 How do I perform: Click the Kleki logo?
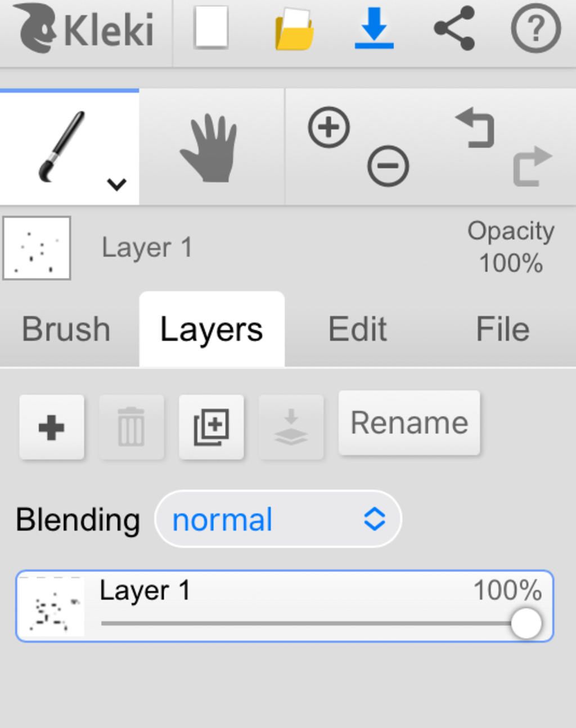coord(84,28)
